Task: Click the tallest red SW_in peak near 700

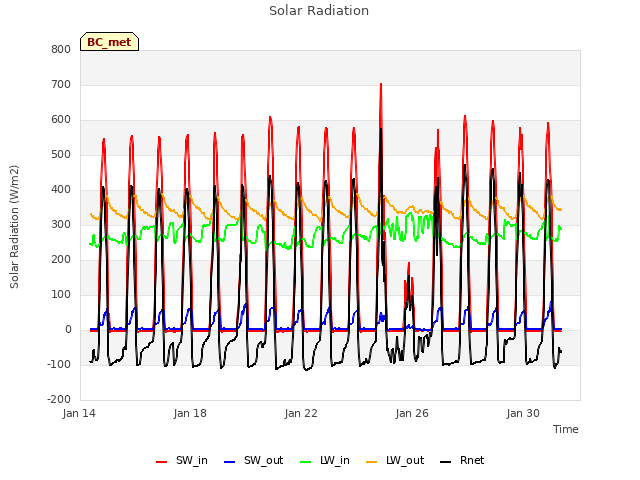Action: click(381, 84)
